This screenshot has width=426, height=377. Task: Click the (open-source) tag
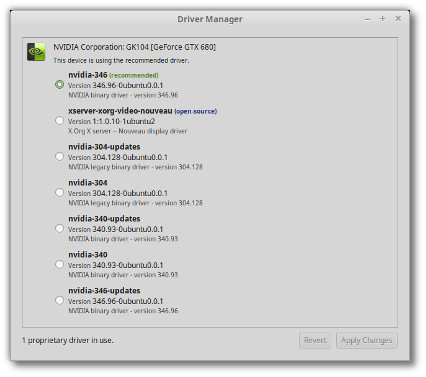(196, 111)
